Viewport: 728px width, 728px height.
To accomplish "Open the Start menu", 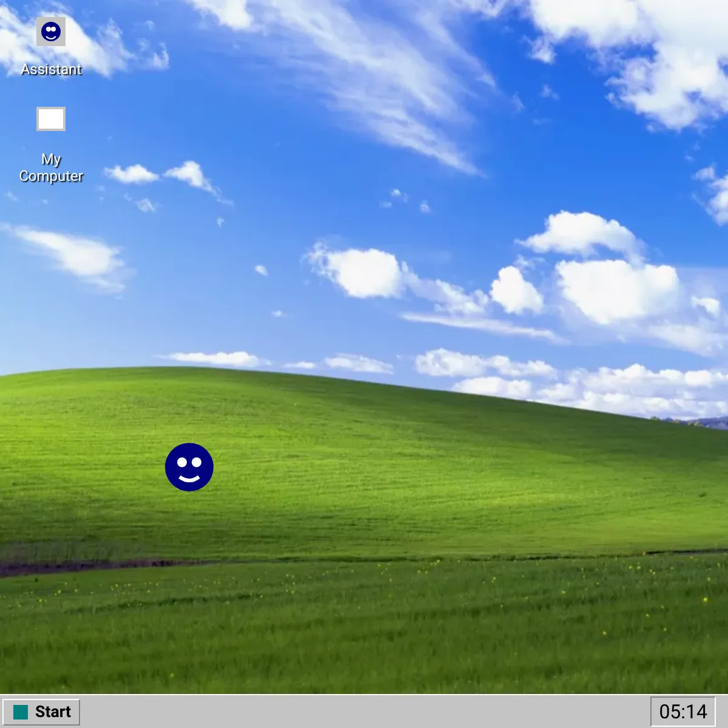I will (41, 712).
